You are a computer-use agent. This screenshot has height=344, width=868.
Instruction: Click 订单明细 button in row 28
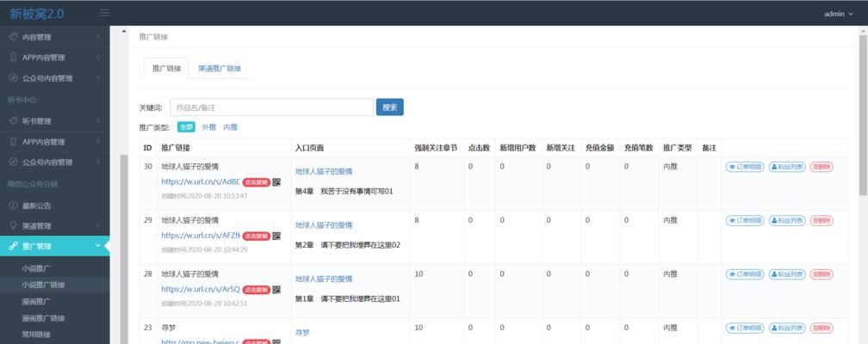point(745,273)
